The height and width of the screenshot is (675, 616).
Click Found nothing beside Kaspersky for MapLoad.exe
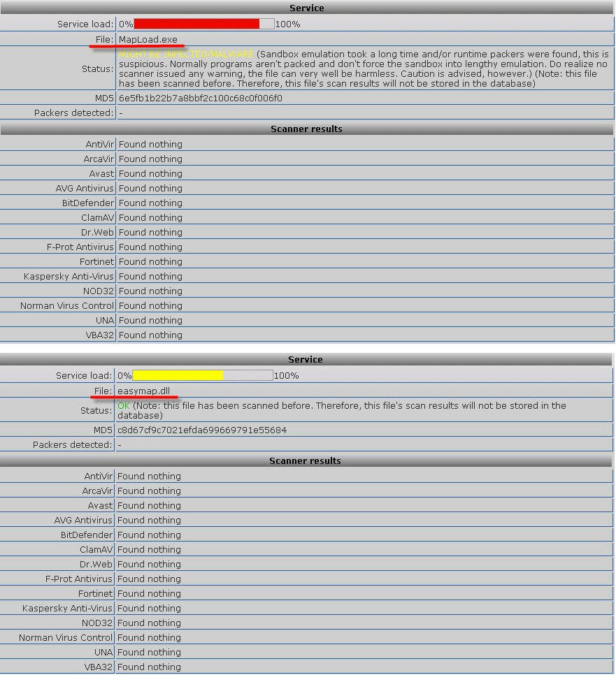(x=150, y=276)
